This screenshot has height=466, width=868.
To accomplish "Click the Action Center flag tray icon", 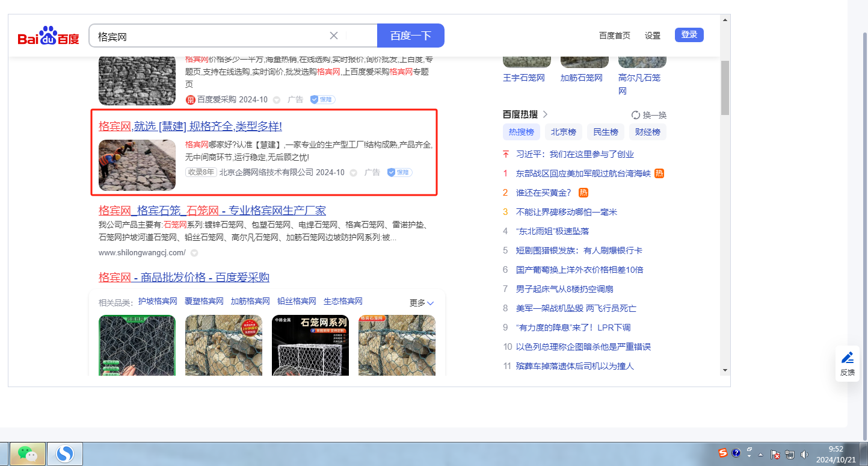I will (776, 455).
